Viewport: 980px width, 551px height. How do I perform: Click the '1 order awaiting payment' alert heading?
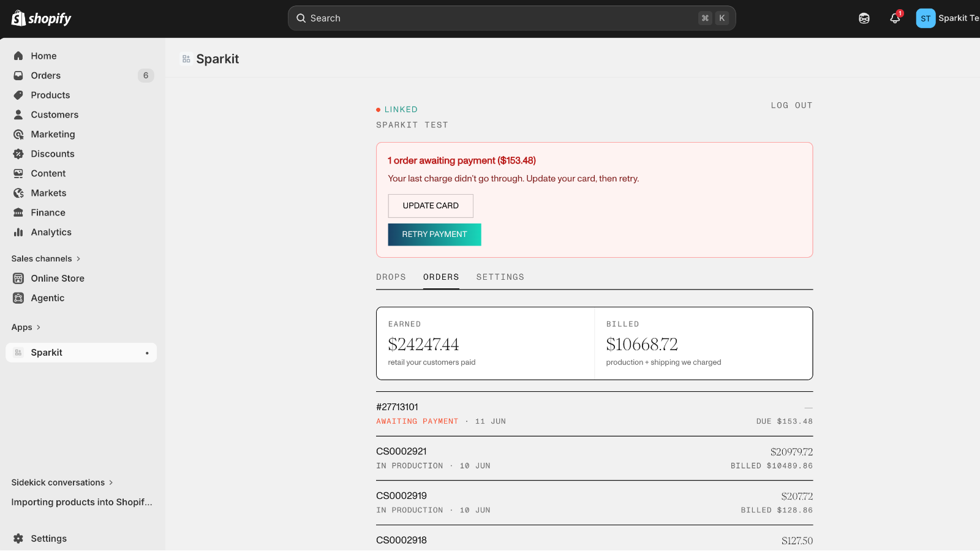tap(462, 160)
